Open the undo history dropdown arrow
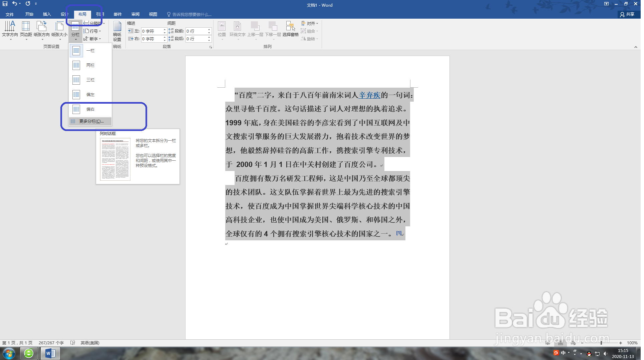This screenshot has width=644, height=360. 20,4
